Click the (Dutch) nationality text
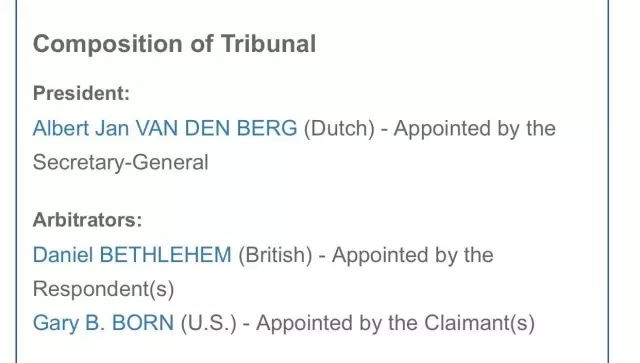 tap(339, 129)
